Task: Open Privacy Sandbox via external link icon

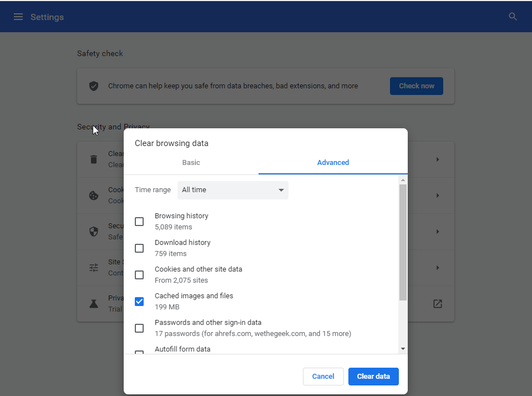Action: click(437, 303)
